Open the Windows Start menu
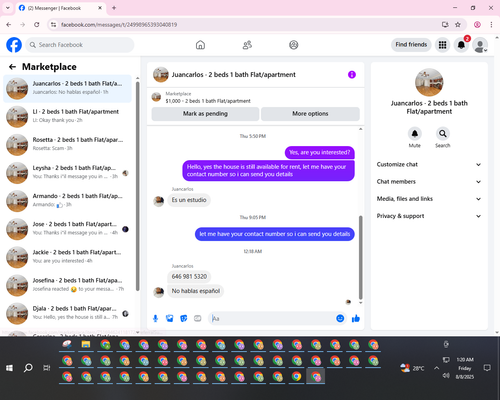Image resolution: width=500 pixels, height=400 pixels. pyautogui.click(x=9, y=368)
